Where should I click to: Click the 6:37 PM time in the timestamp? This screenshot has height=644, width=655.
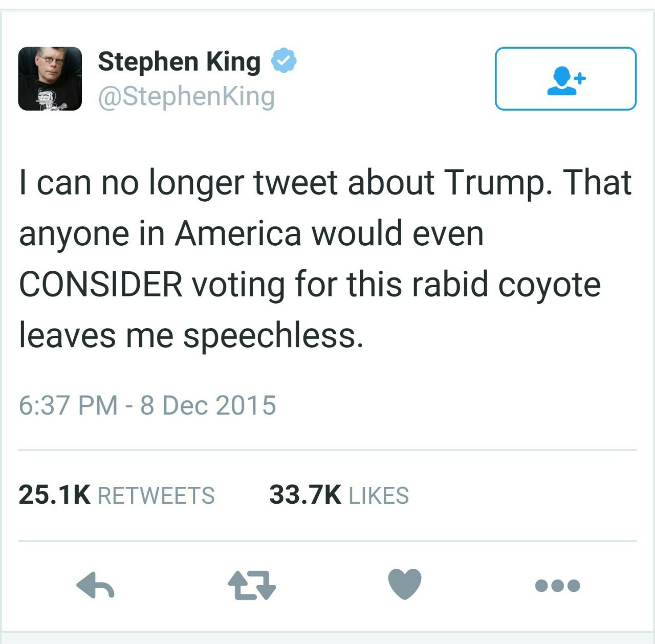pyautogui.click(x=68, y=405)
